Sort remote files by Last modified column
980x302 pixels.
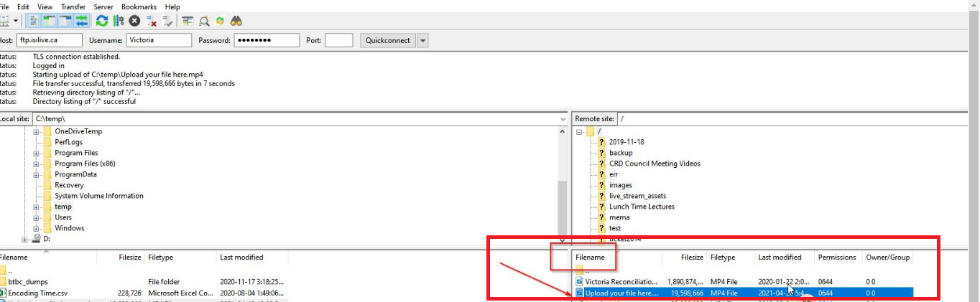tap(780, 257)
